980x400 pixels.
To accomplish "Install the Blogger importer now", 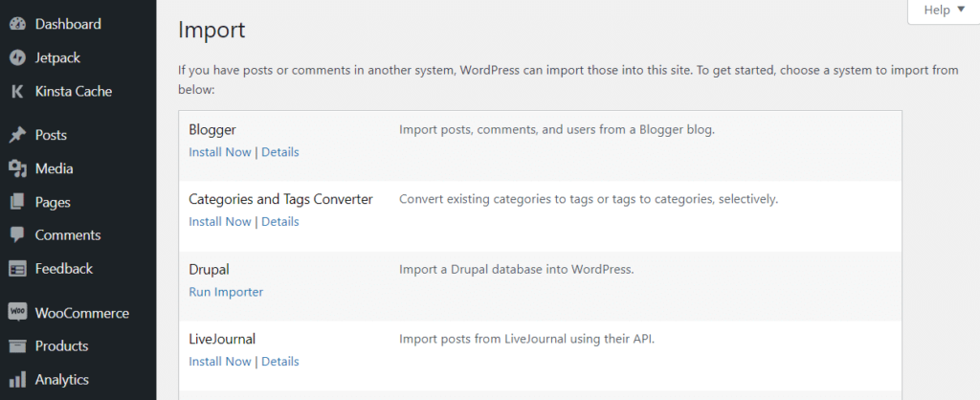I will 220,152.
